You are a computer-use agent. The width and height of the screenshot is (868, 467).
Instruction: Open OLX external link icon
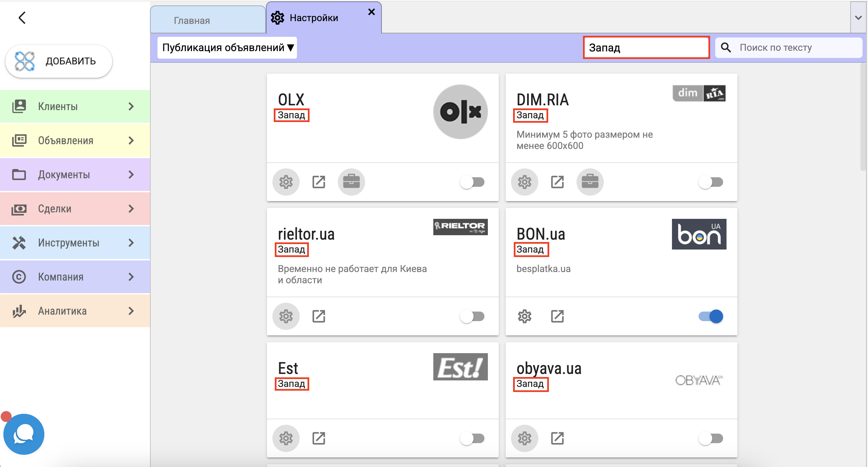319,182
